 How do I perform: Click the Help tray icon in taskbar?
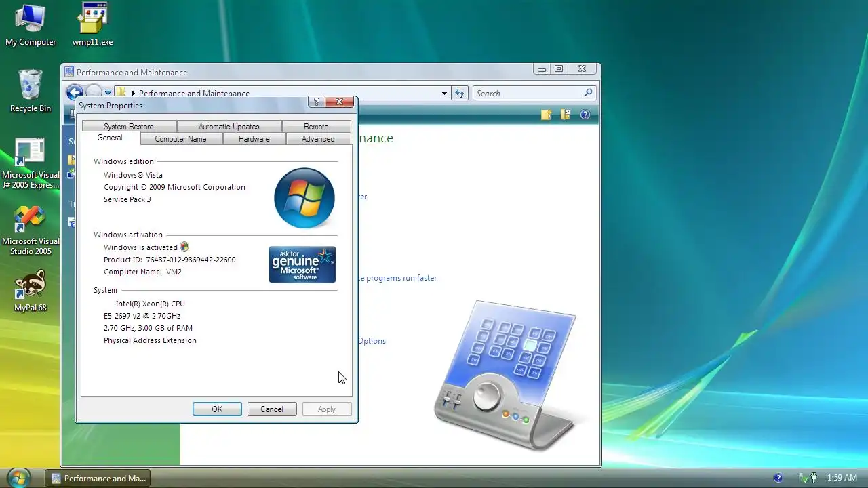point(778,478)
